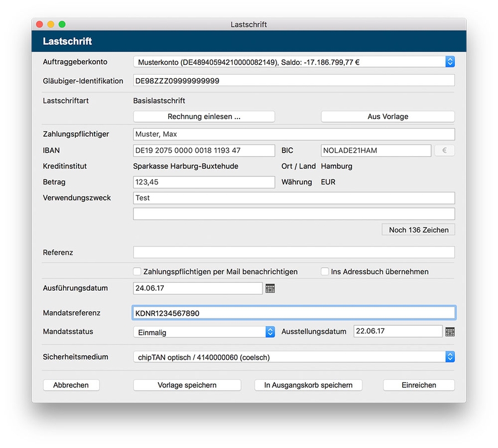Save to outbox with In Ausgangskorb speichern
This screenshot has width=498, height=448.
[308, 385]
